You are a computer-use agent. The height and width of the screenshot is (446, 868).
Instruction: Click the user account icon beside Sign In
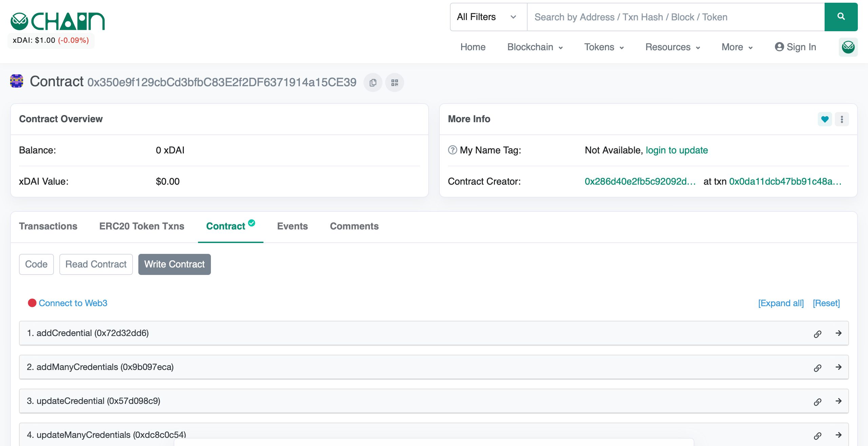(779, 47)
